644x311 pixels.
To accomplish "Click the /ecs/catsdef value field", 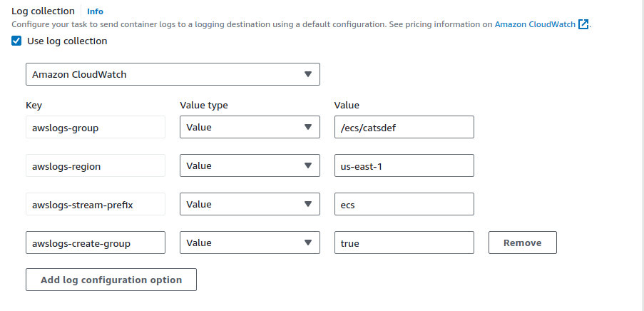I will pos(404,128).
